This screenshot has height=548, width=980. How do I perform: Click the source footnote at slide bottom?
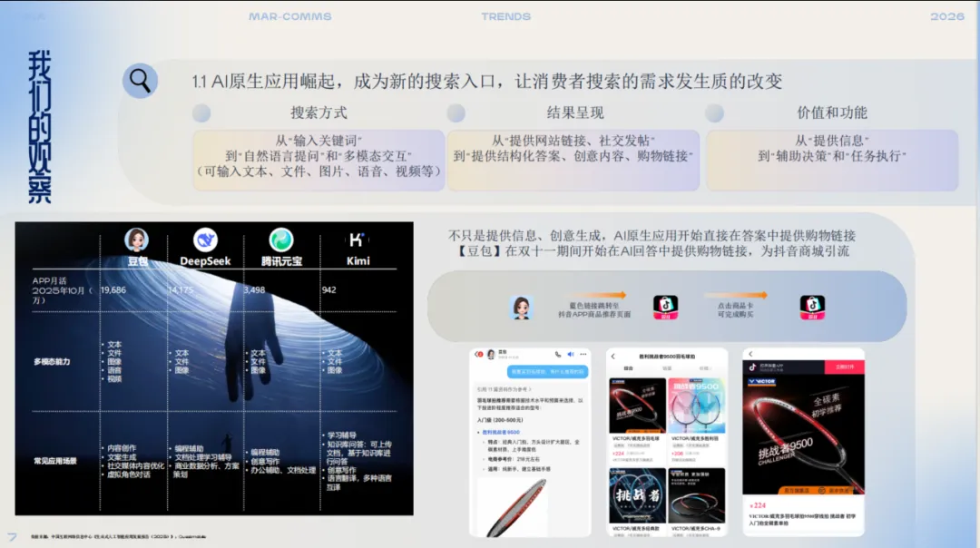[118, 537]
